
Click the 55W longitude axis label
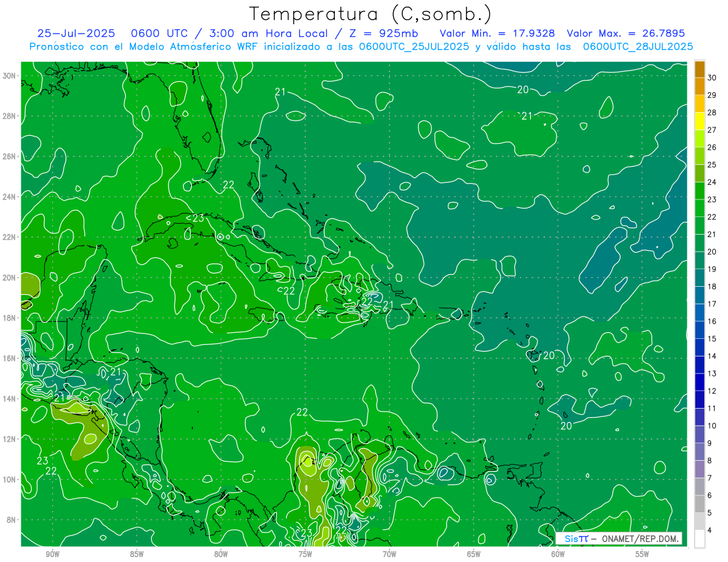(x=642, y=554)
